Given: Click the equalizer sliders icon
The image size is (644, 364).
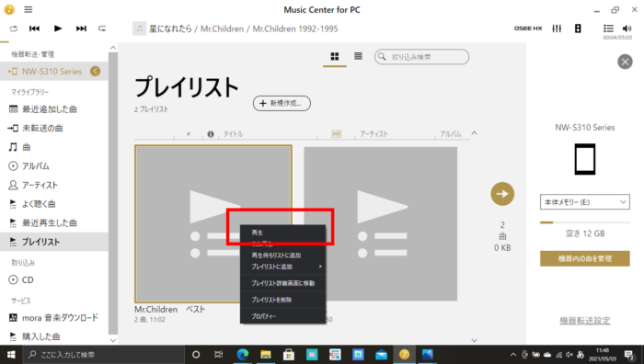Looking at the screenshot, I should (x=557, y=28).
